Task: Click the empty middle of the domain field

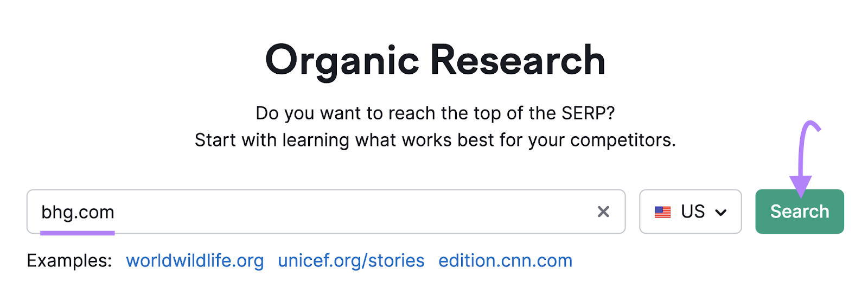Action: click(x=353, y=212)
